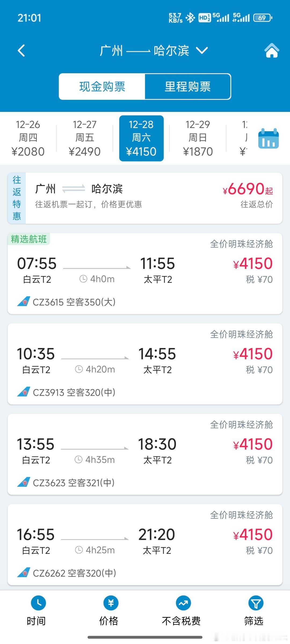Tap China Southern logo on CZ6262
Viewport: 290px width, 644px height.
[24, 573]
